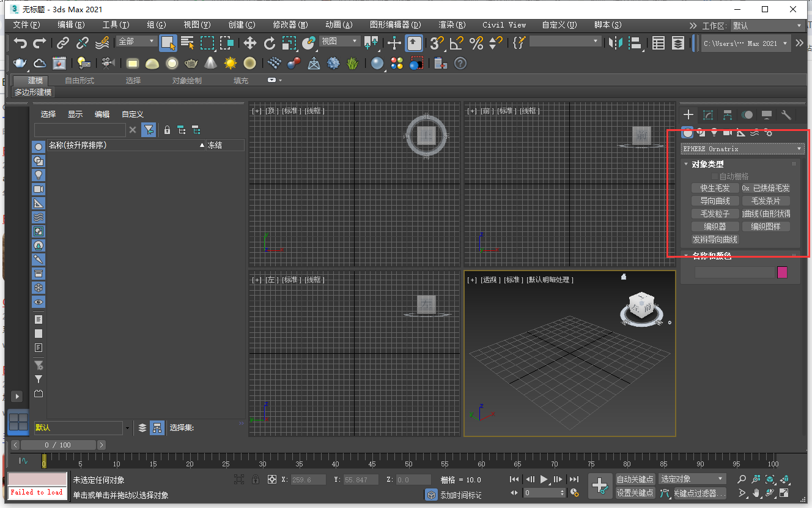Click the Lights category icon in Create panel
The width and height of the screenshot is (812, 508).
(714, 132)
